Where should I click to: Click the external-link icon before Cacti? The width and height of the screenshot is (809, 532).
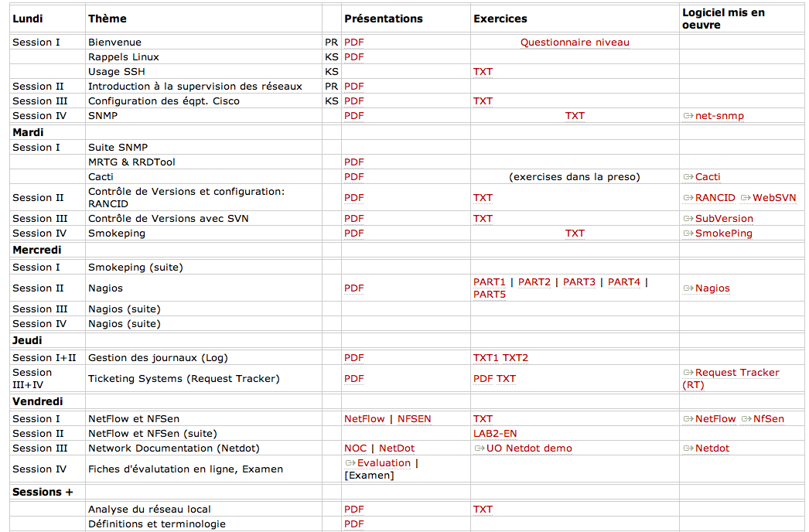coord(688,177)
